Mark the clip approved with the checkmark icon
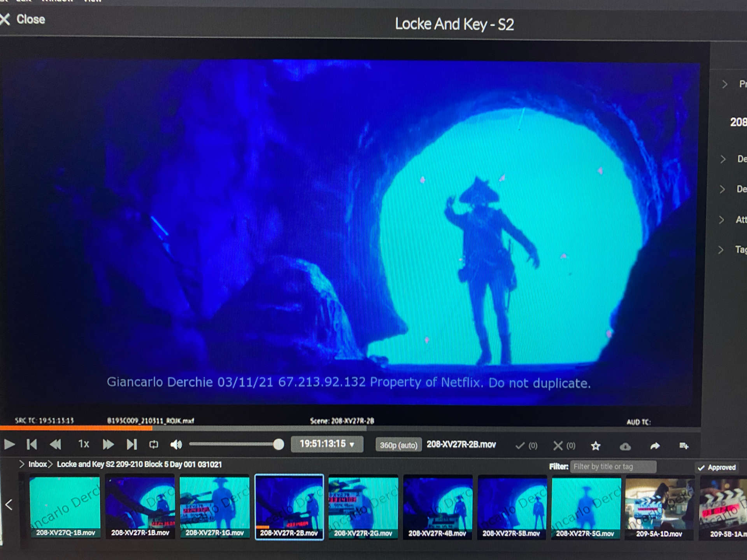 click(x=520, y=446)
